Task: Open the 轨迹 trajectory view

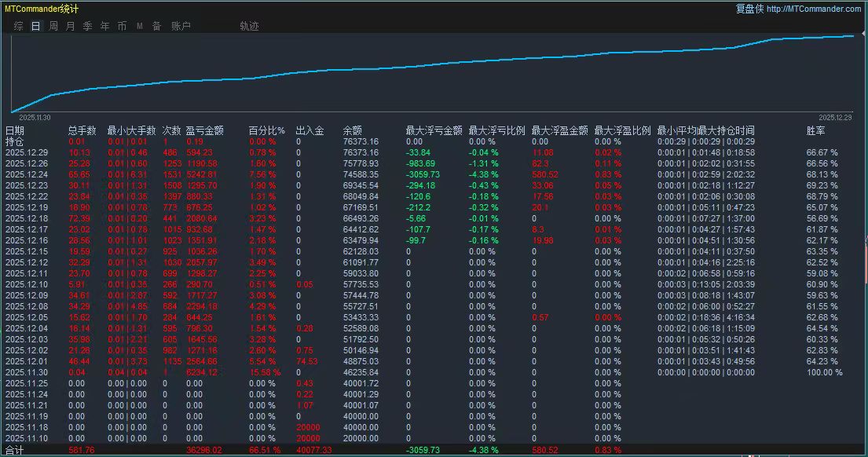Action: [249, 26]
